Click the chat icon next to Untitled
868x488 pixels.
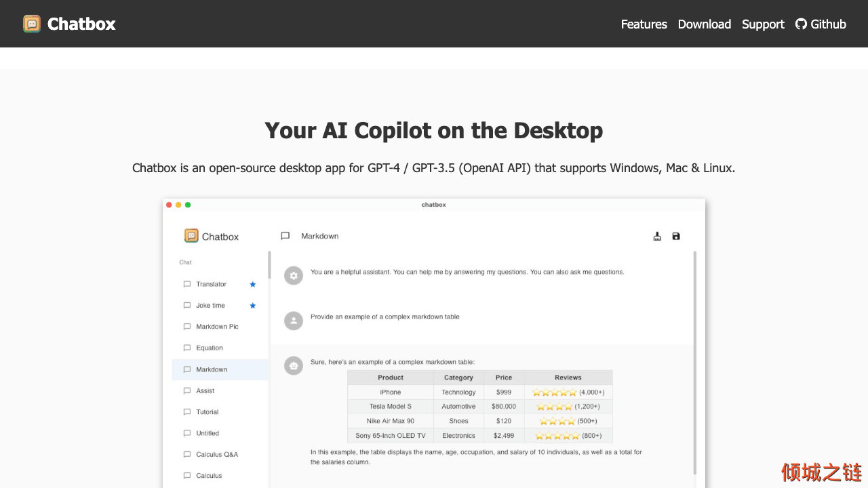point(187,433)
